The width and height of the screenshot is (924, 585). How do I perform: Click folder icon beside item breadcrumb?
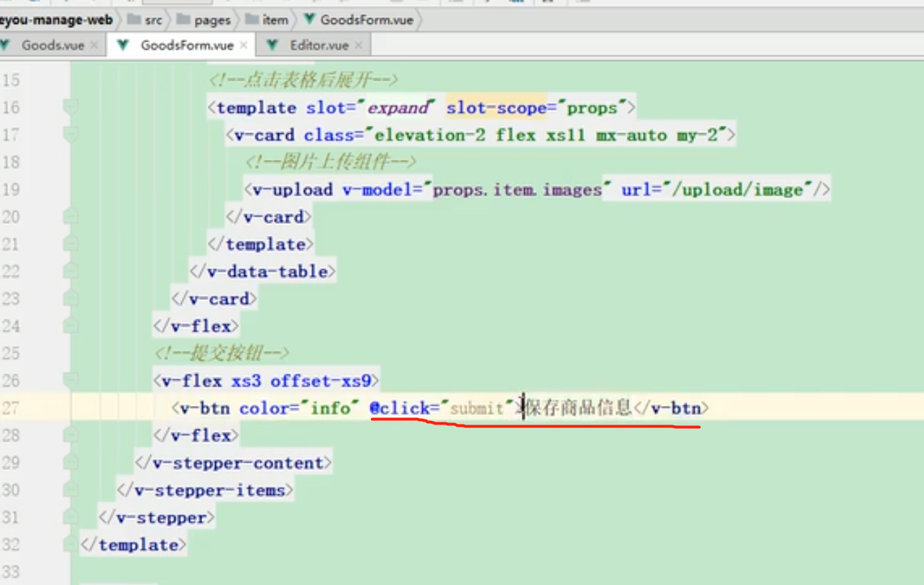click(x=252, y=19)
